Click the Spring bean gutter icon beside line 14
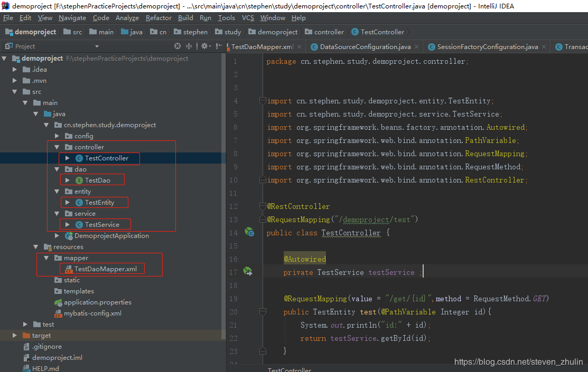 (249, 232)
